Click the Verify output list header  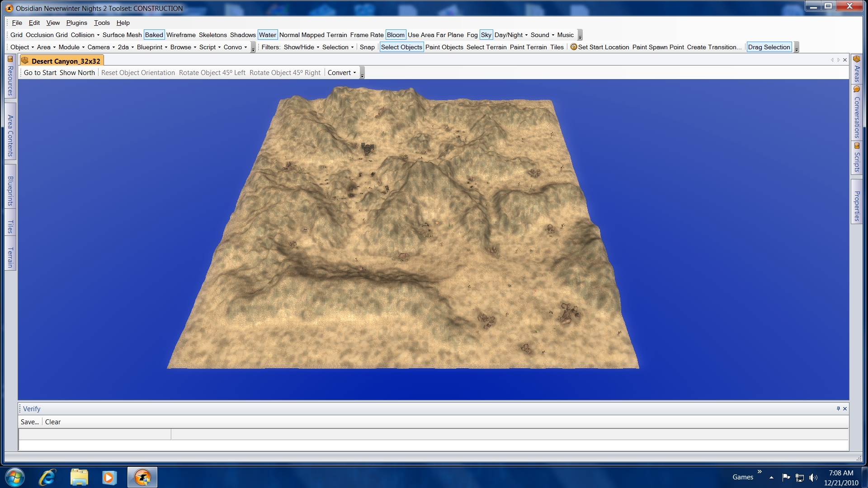95,434
